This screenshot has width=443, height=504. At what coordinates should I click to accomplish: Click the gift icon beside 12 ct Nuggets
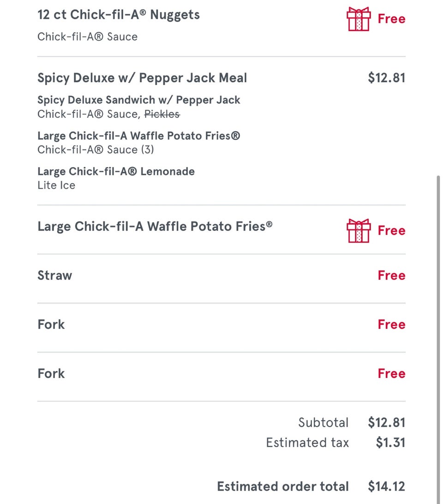(359, 19)
